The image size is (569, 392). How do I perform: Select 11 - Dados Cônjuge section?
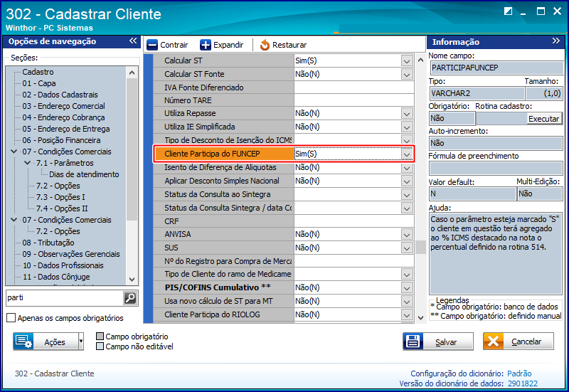pos(56,277)
